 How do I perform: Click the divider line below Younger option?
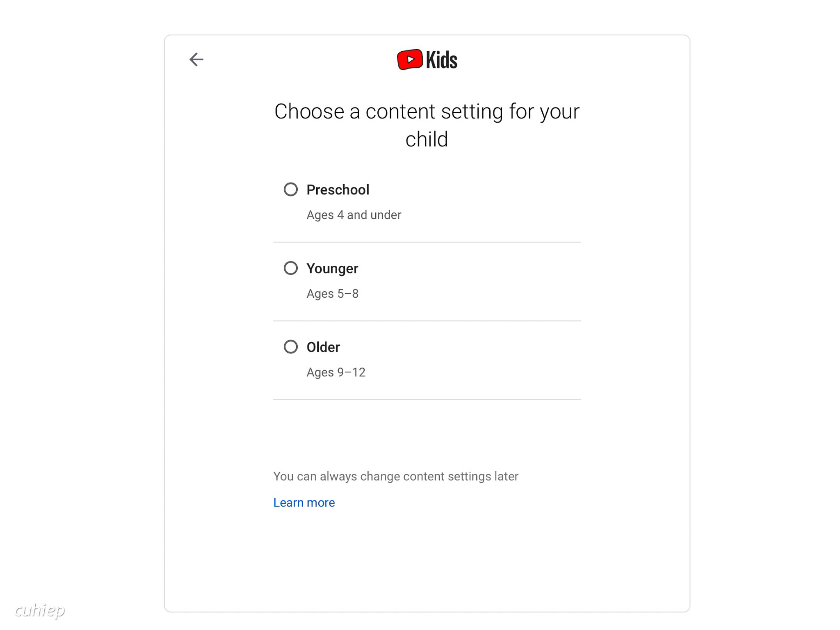coord(427,321)
